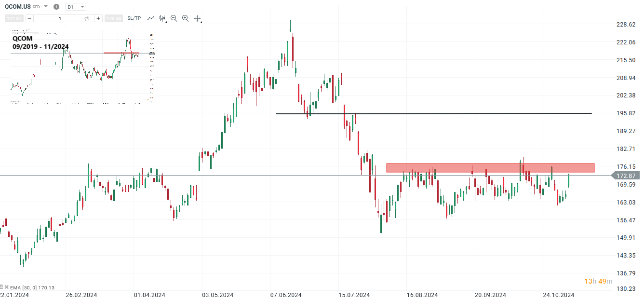Screen dimensions: 644x300
Task: Click the info icon next to QCOM.US
Action: [56, 7]
